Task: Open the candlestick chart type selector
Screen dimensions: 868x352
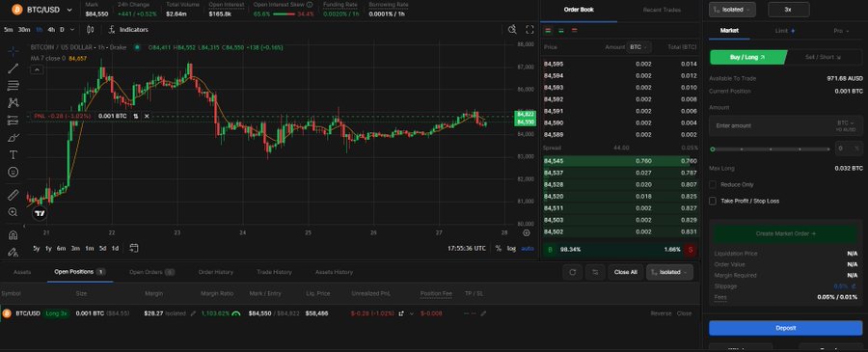Action: click(91, 29)
